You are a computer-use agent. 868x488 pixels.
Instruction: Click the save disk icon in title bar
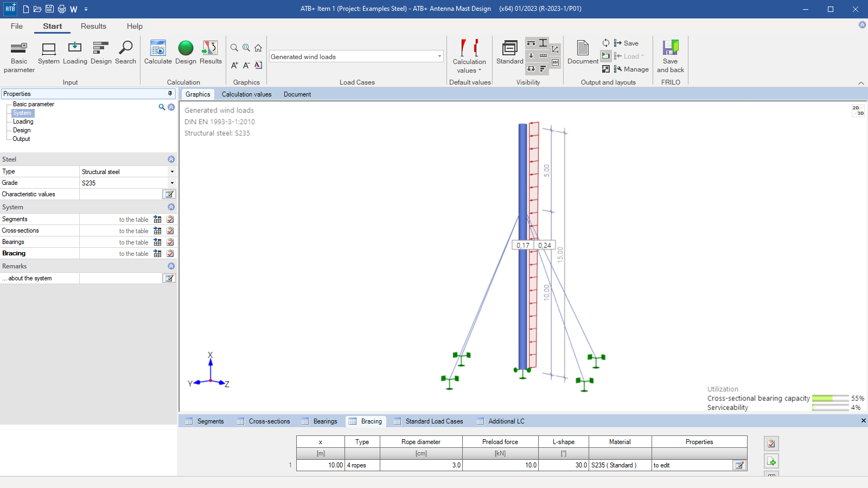(x=49, y=9)
